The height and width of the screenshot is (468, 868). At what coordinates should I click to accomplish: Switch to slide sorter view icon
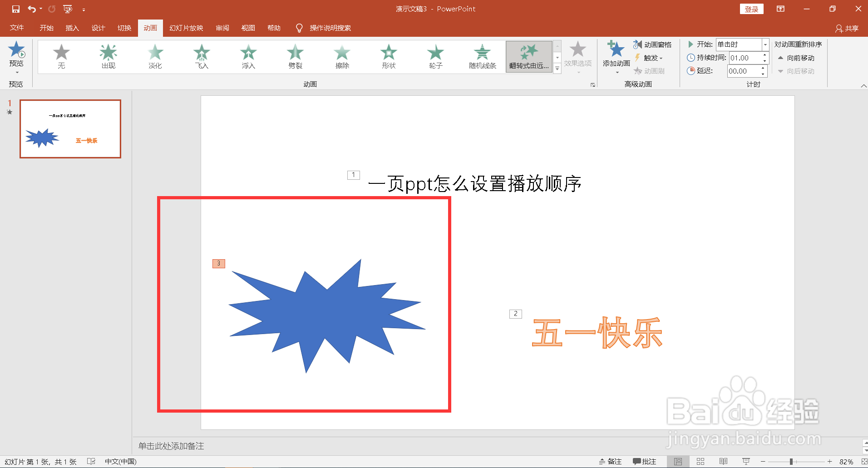pyautogui.click(x=700, y=462)
